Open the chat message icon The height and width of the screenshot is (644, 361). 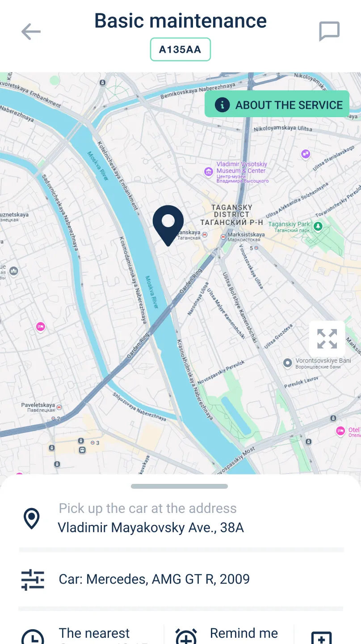tap(329, 32)
